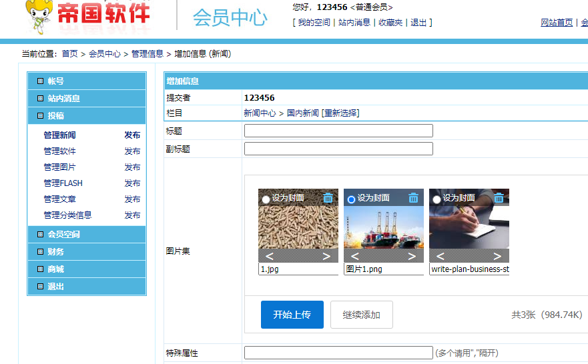The image size is (588, 364).
Task: Click trash icon on 图片1.png thumbnail
Action: click(x=413, y=198)
